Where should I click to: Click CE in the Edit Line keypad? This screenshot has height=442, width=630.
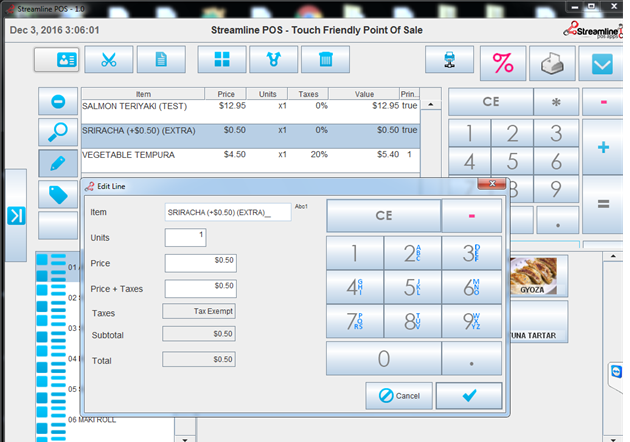tap(384, 216)
